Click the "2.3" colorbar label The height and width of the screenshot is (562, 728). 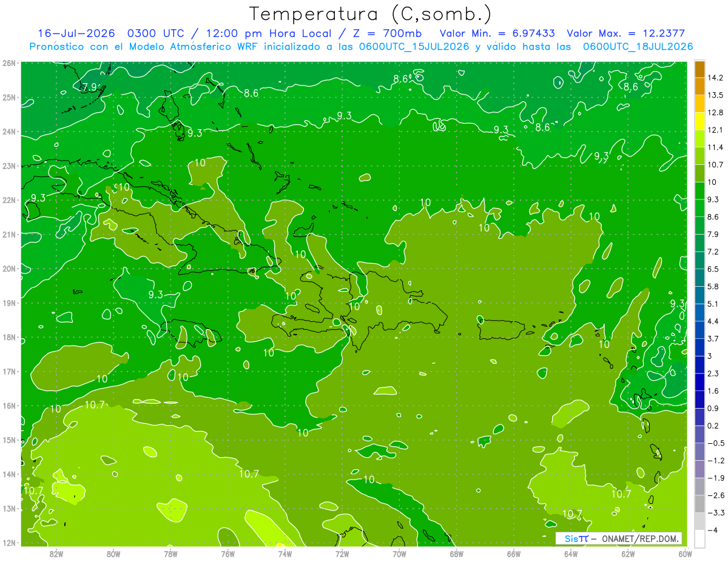tap(714, 373)
